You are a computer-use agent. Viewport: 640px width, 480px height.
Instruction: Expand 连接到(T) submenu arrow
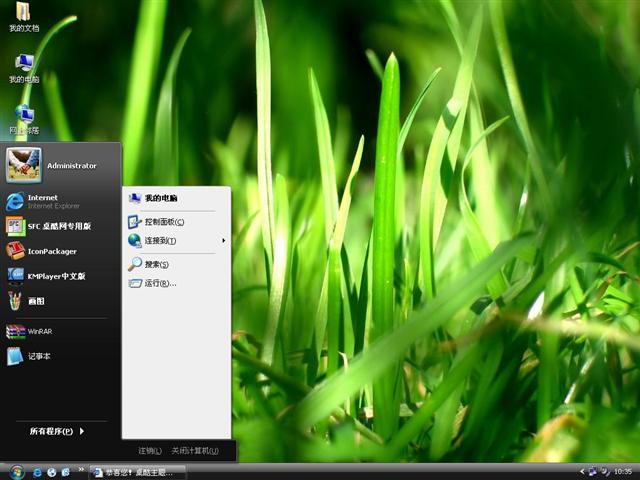[224, 241]
